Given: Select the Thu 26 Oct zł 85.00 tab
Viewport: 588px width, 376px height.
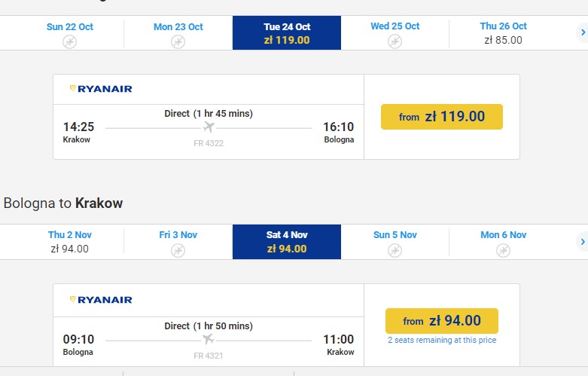Looking at the screenshot, I should [503, 33].
